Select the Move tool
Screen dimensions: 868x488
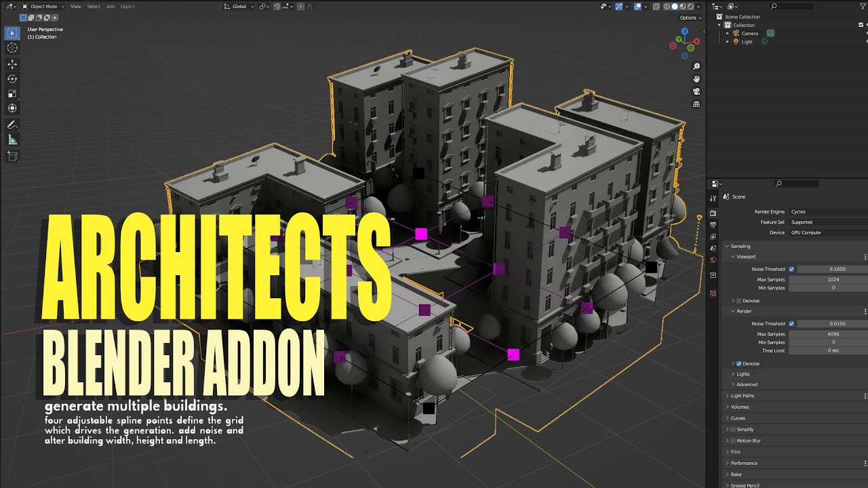coord(12,64)
